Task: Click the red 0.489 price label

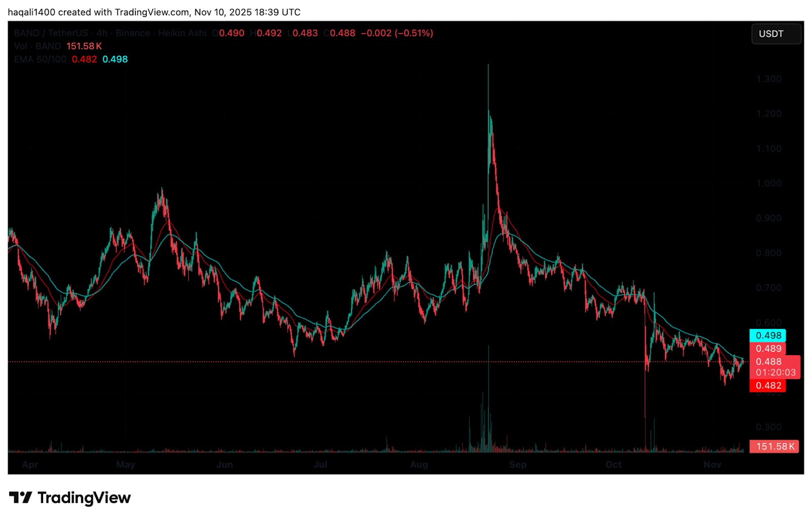Action: (767, 349)
